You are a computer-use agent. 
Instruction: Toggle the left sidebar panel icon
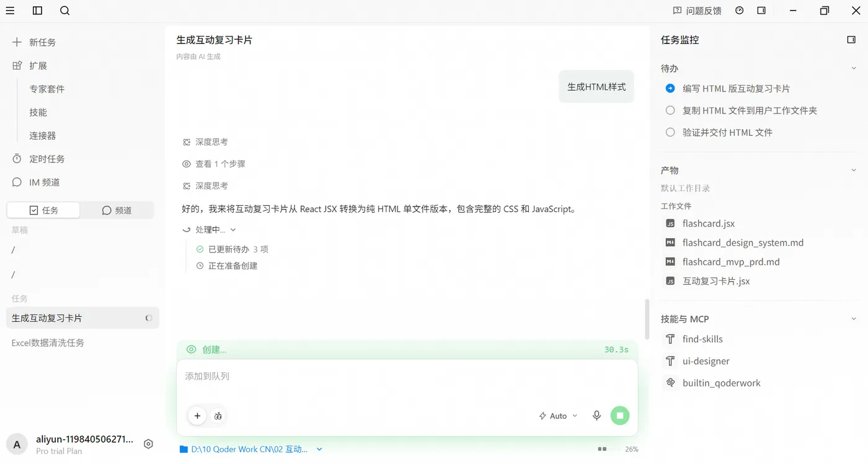pyautogui.click(x=37, y=11)
